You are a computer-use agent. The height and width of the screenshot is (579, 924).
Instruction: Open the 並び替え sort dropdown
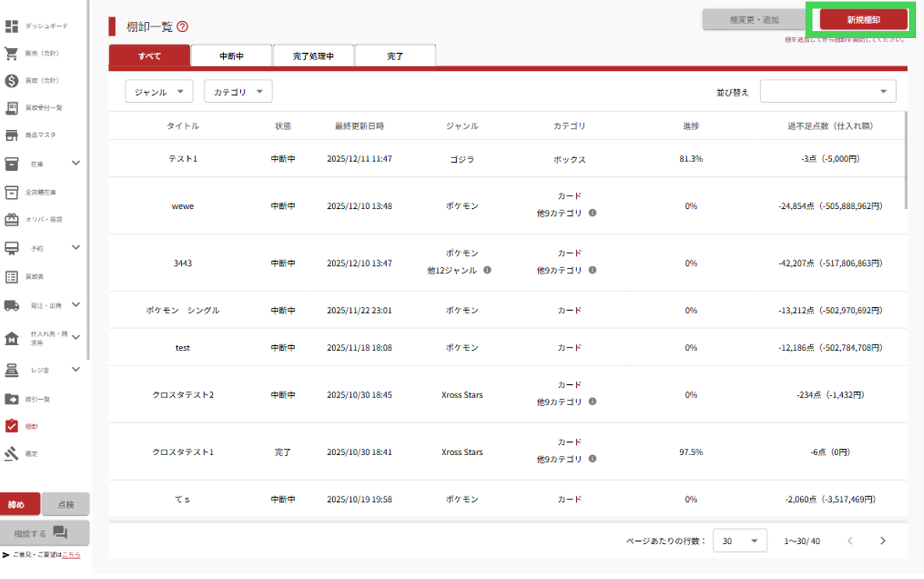tap(827, 92)
